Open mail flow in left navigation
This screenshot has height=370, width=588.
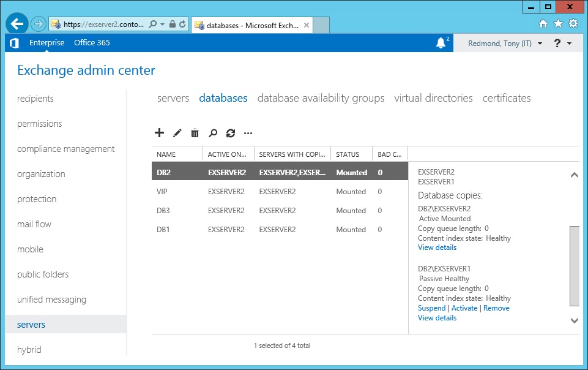point(34,224)
